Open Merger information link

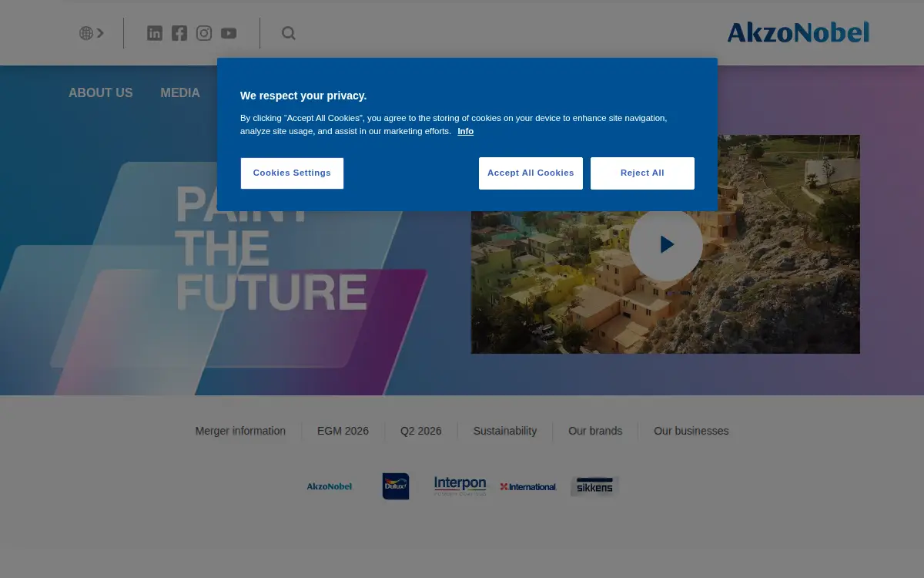pos(240,431)
